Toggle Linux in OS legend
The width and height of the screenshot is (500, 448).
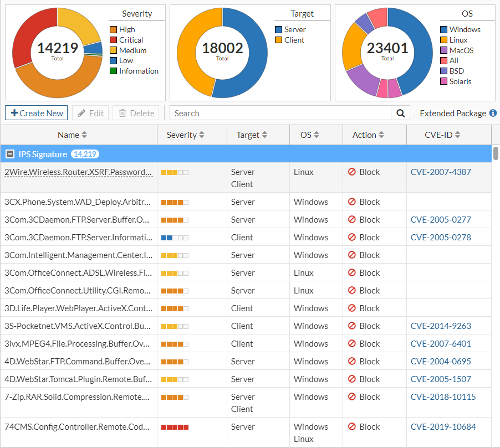[x=458, y=40]
